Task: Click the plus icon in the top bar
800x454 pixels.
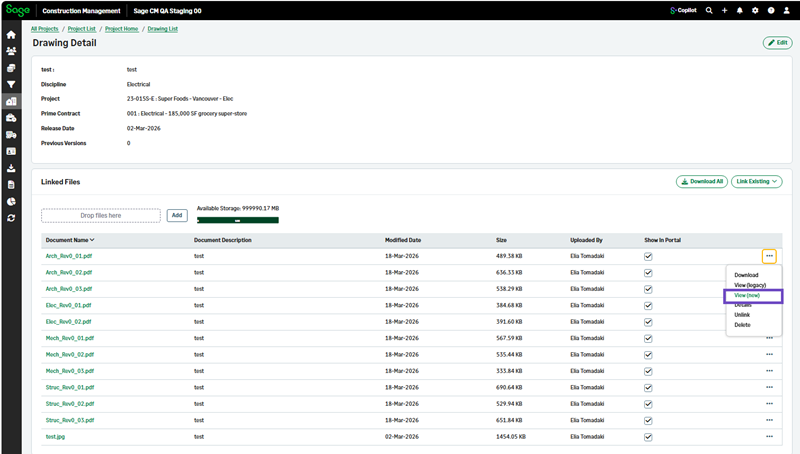Action: pos(724,10)
